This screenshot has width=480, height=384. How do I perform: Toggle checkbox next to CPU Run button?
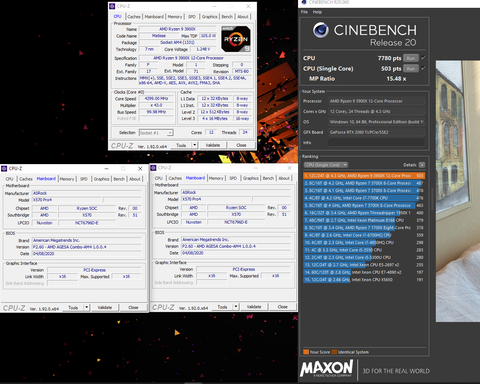(423, 58)
